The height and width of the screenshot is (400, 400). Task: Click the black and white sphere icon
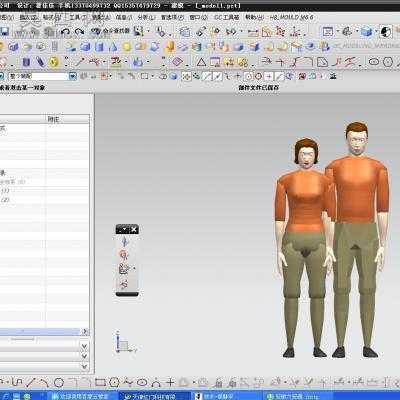point(386,32)
